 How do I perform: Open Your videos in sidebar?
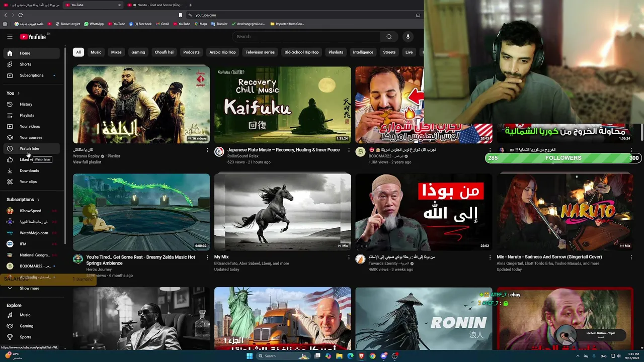33,127
